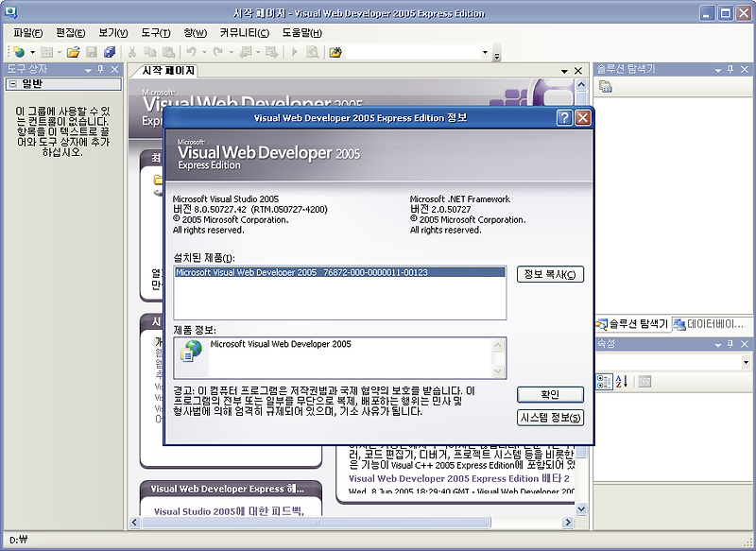Screen dimensions: 756x551
Task: Click the 확인 button in the About dialog
Action: point(551,392)
